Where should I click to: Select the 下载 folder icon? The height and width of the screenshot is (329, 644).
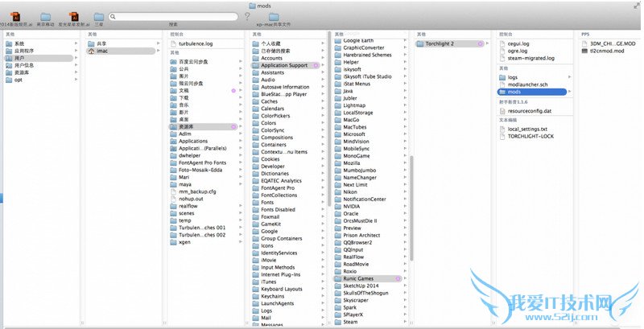(173, 97)
